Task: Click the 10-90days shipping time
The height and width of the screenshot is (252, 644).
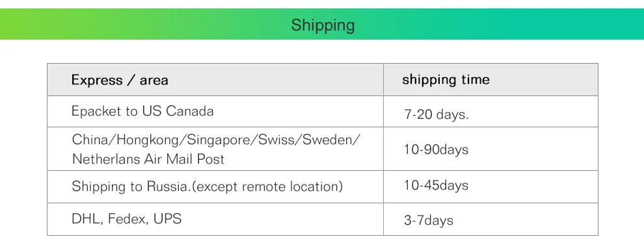Action: (436, 149)
